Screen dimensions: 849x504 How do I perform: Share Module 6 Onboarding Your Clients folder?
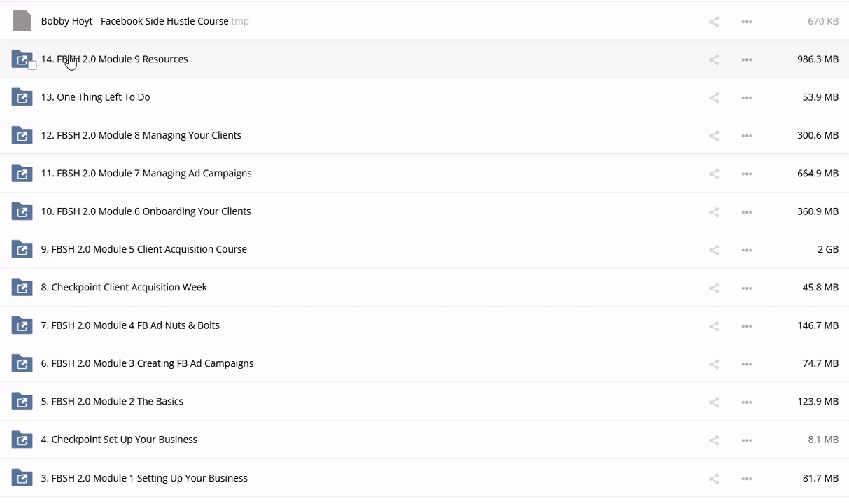714,212
